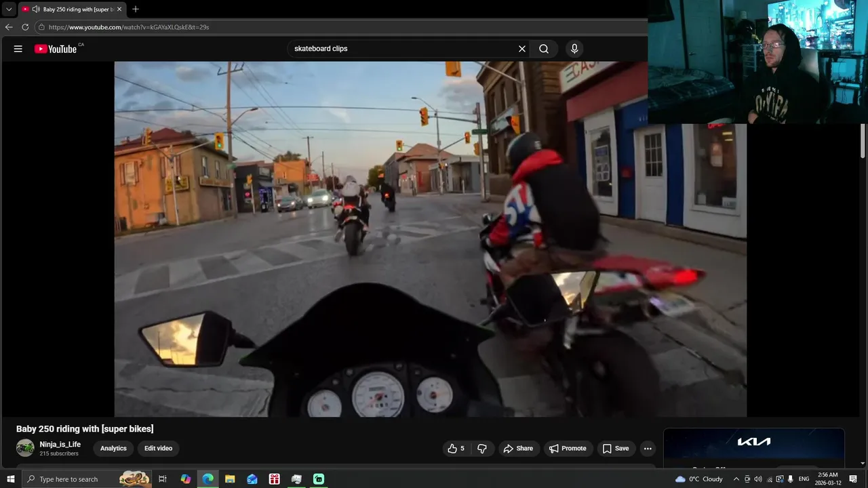Go back with the browser back arrow

point(9,27)
